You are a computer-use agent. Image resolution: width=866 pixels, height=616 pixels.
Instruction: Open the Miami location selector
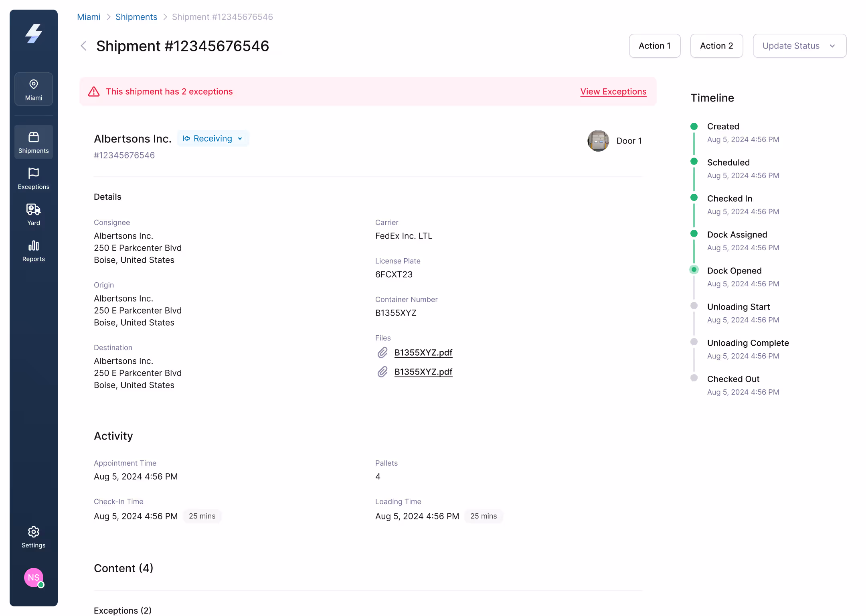34,89
